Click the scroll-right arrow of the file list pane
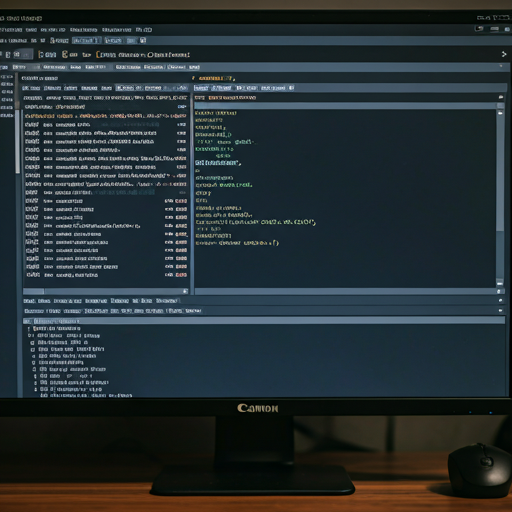Screen dimensions: 512x512 click(x=185, y=291)
